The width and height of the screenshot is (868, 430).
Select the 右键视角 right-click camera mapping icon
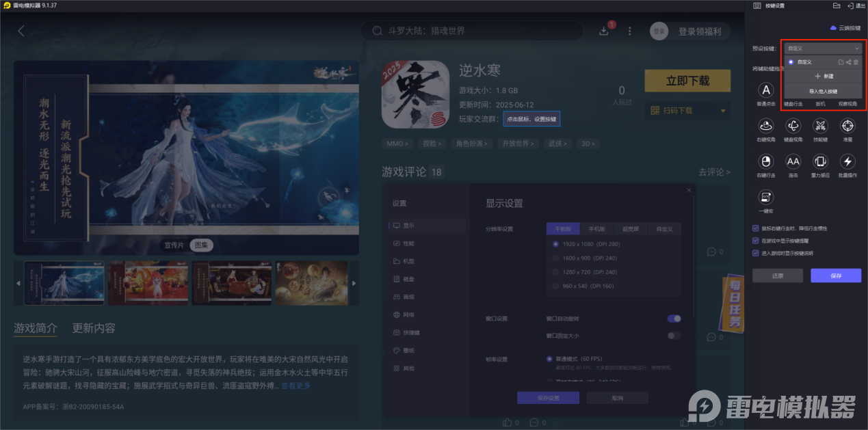(x=766, y=126)
